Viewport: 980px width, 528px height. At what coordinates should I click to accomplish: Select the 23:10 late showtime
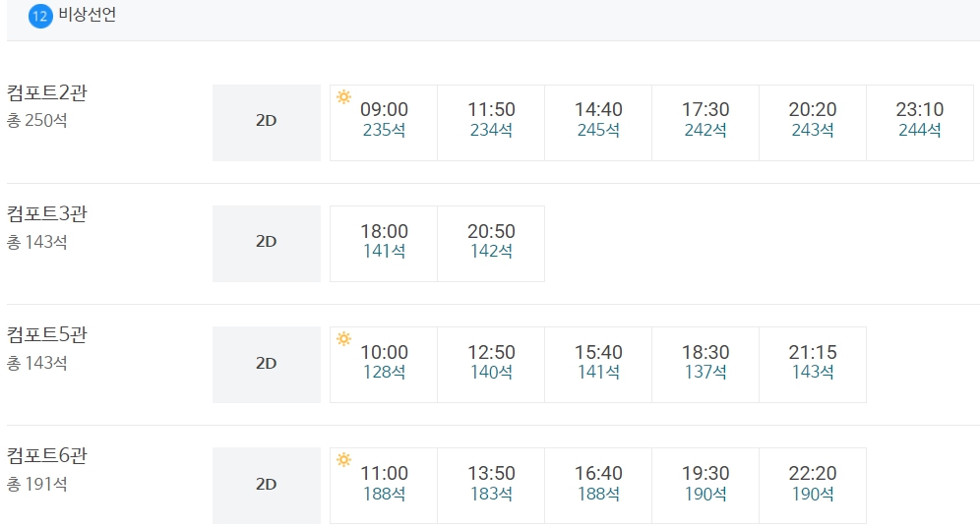click(x=920, y=123)
